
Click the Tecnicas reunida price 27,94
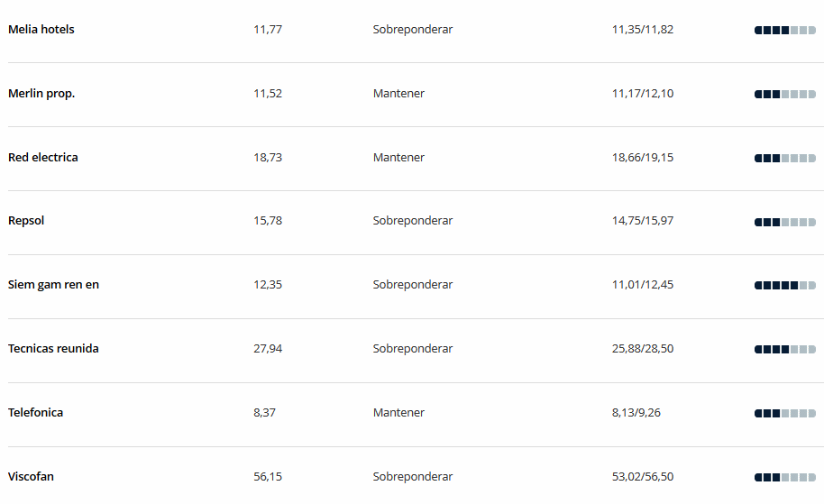click(x=268, y=348)
